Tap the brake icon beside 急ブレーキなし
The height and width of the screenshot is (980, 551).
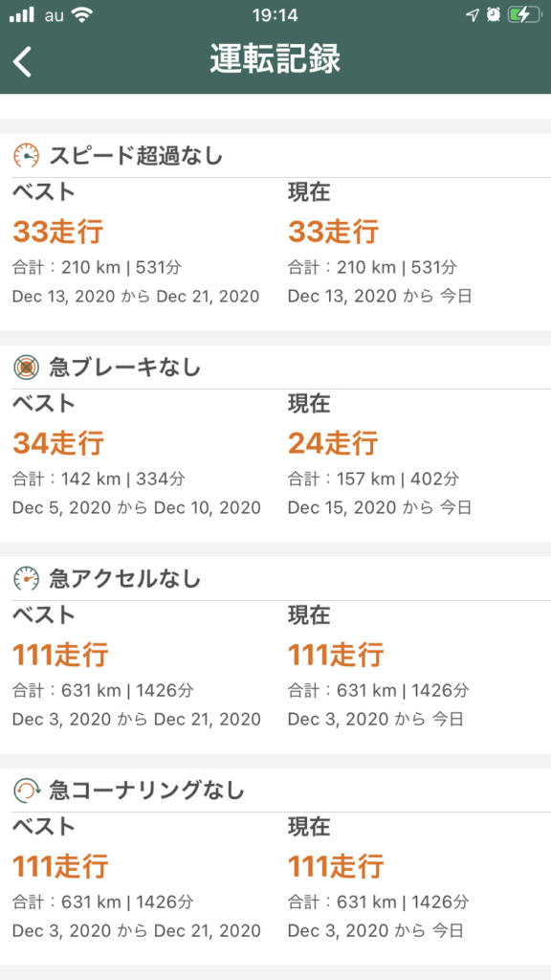coord(26,367)
